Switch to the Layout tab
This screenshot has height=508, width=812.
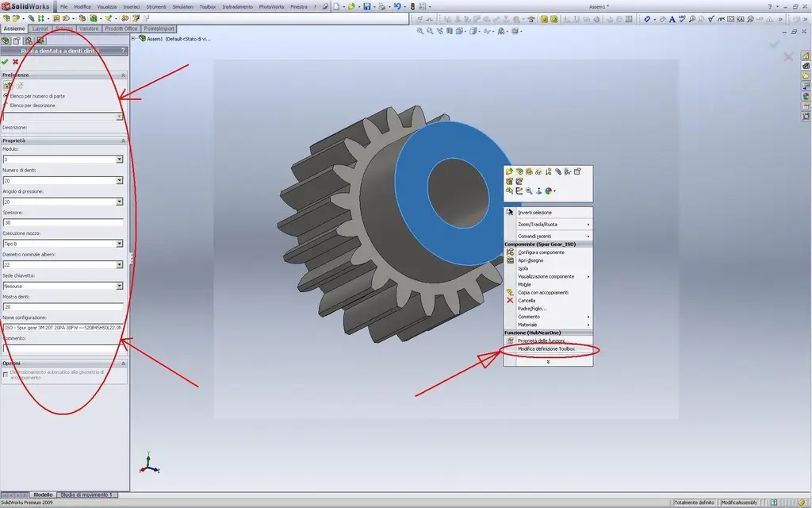(x=40, y=29)
